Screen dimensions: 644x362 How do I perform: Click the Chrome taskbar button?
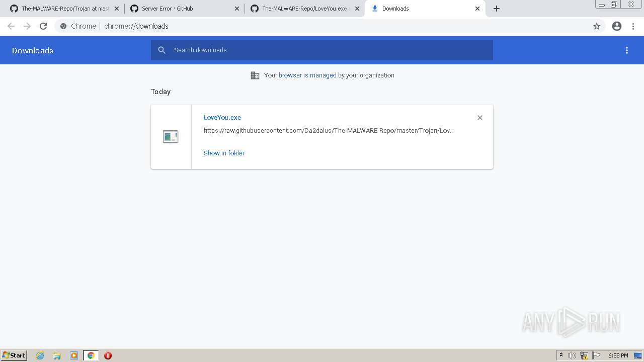pos(91,355)
